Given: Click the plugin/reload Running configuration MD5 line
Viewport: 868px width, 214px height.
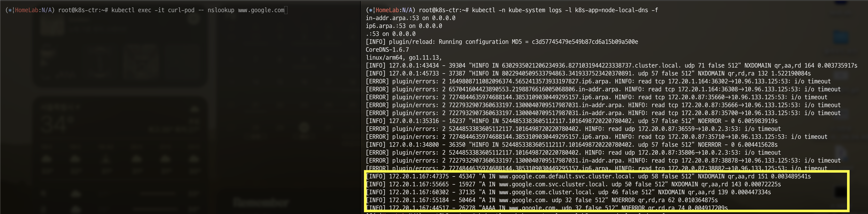Looking at the screenshot, I should [x=502, y=42].
